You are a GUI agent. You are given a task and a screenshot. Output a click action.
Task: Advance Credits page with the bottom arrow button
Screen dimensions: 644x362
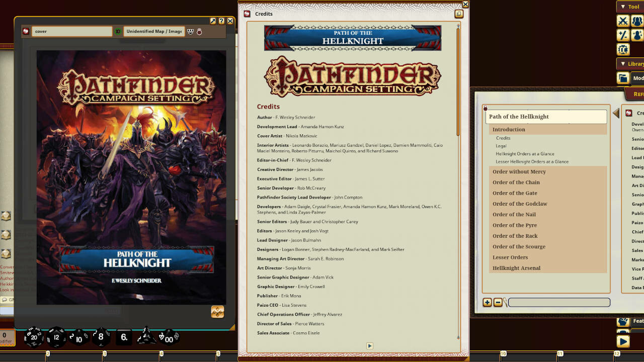pyautogui.click(x=370, y=346)
